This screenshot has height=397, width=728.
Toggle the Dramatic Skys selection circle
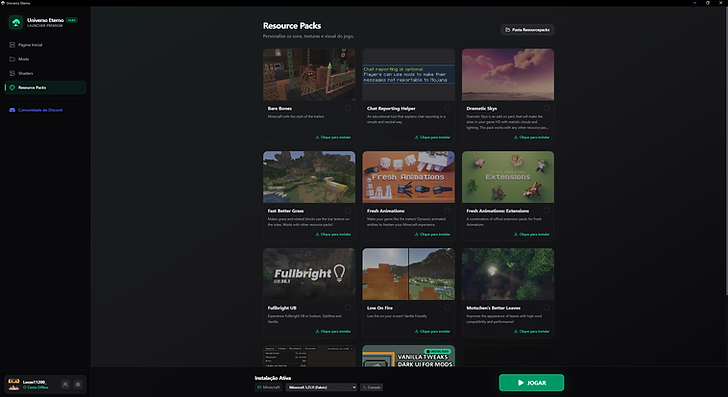(546, 108)
